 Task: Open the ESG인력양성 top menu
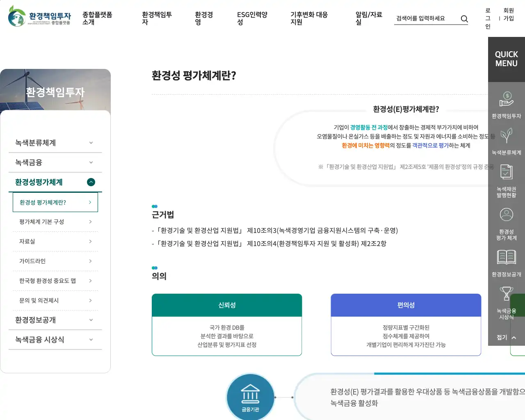point(252,18)
